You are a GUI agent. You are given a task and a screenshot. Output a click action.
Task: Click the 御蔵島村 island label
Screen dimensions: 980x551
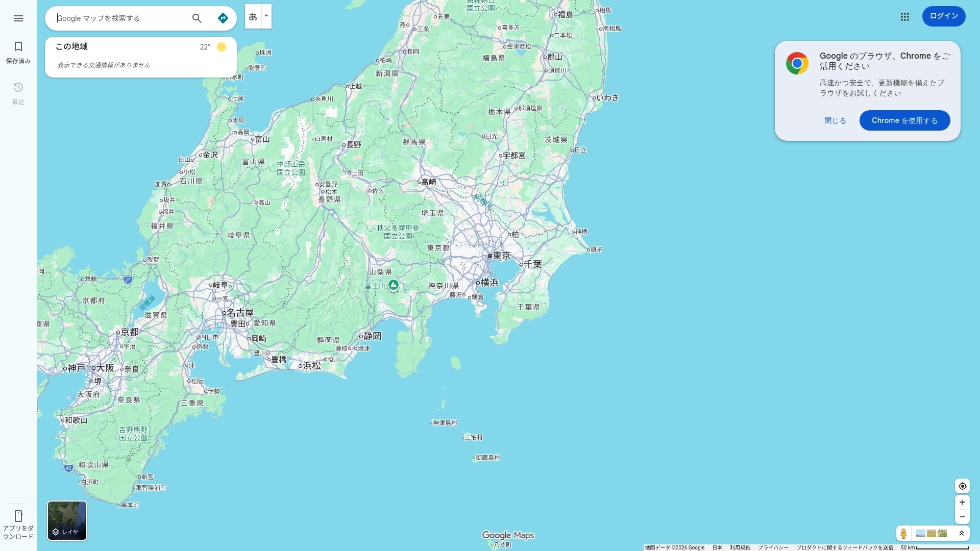coord(488,458)
